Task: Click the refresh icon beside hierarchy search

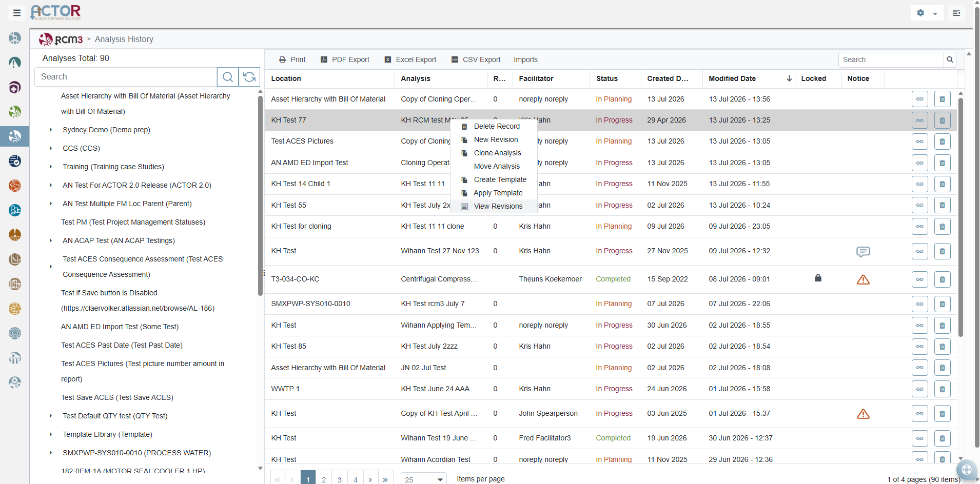Action: [249, 77]
